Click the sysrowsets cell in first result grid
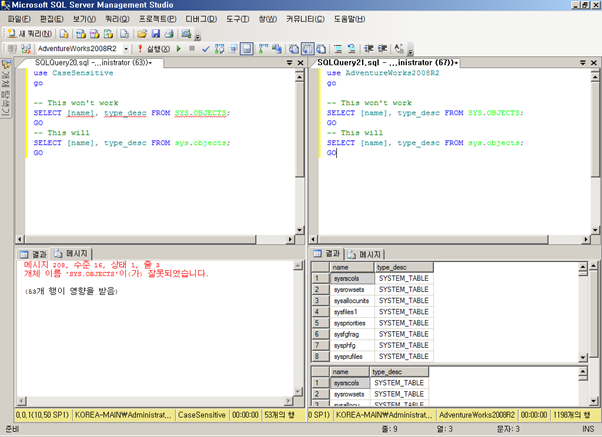The image size is (602, 437). [352, 290]
